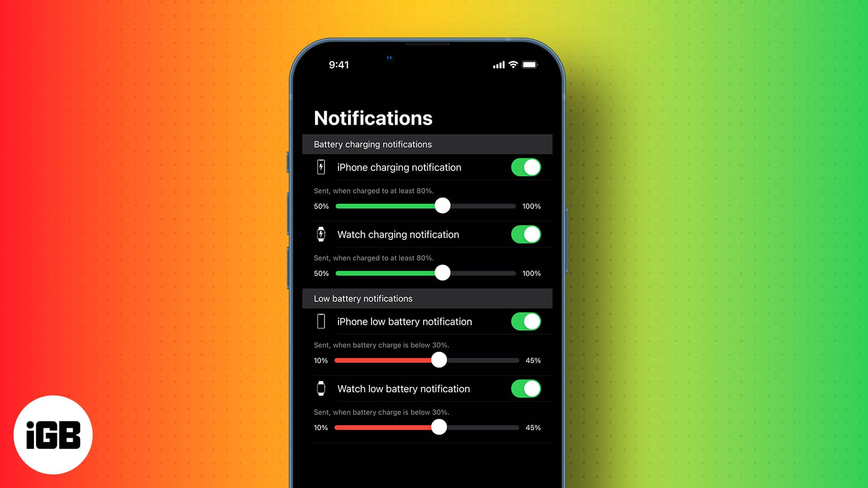Click the iPhone low battery notification icon

click(x=320, y=321)
